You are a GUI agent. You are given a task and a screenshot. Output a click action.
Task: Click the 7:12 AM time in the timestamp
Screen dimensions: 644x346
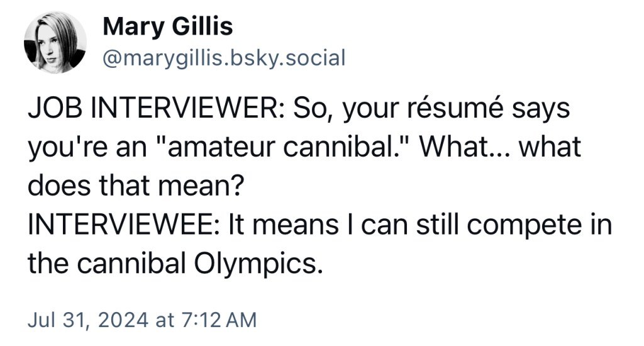point(219,319)
